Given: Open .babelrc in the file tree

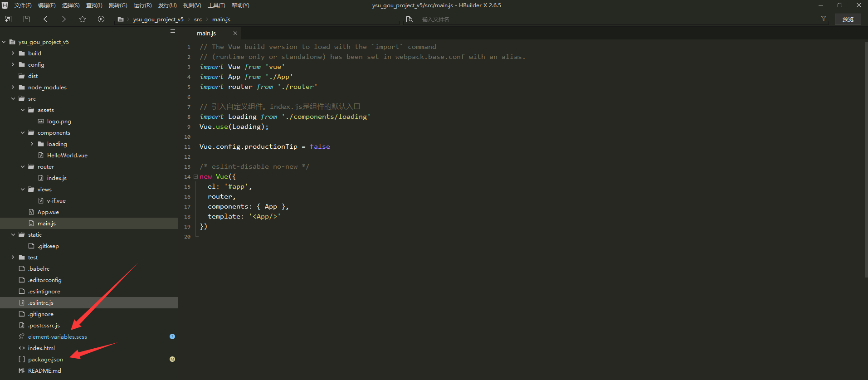Looking at the screenshot, I should (39, 268).
